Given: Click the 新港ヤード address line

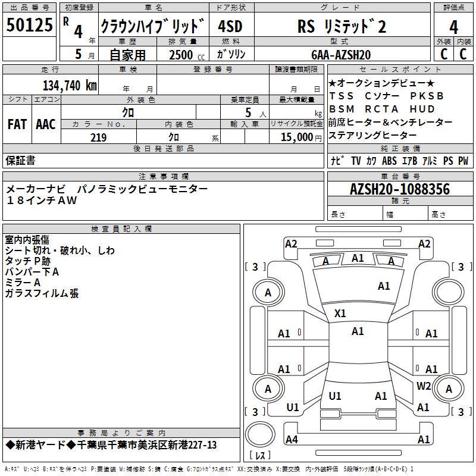Looking at the screenshot, I should [x=111, y=445].
